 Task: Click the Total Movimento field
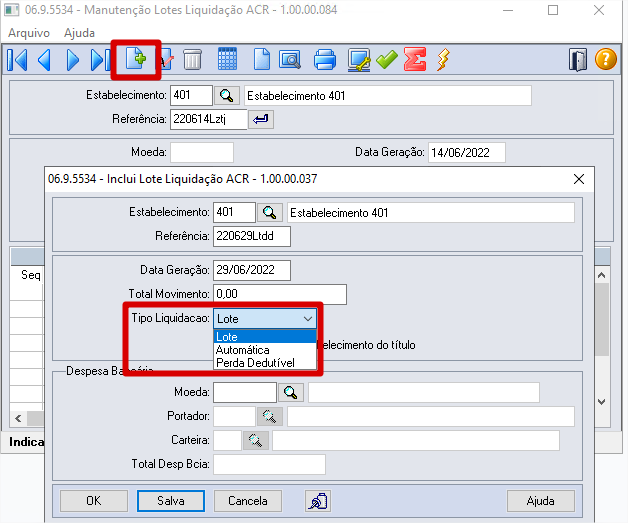(280, 294)
